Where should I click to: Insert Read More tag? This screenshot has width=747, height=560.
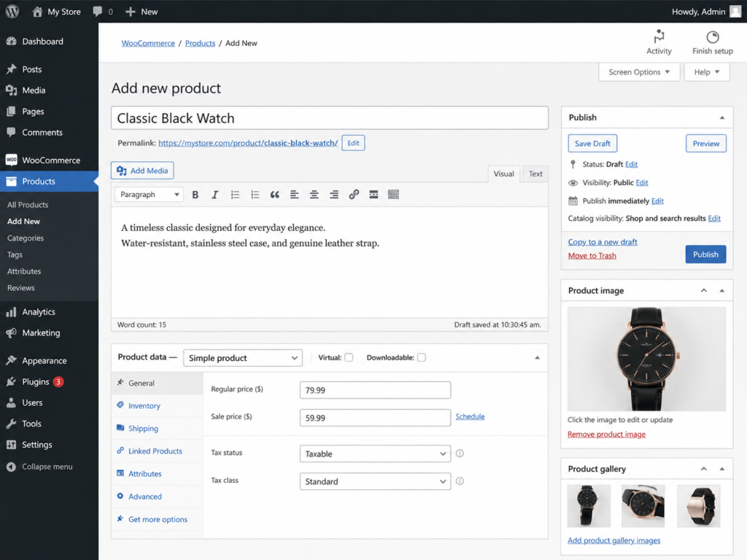click(373, 194)
